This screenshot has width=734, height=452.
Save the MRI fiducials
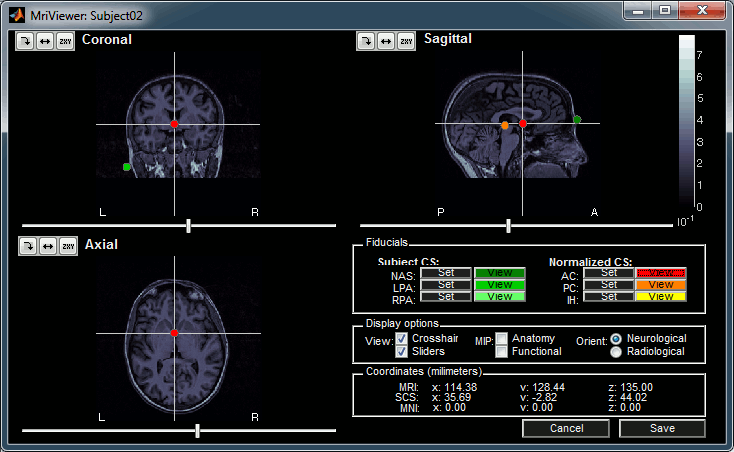point(661,428)
